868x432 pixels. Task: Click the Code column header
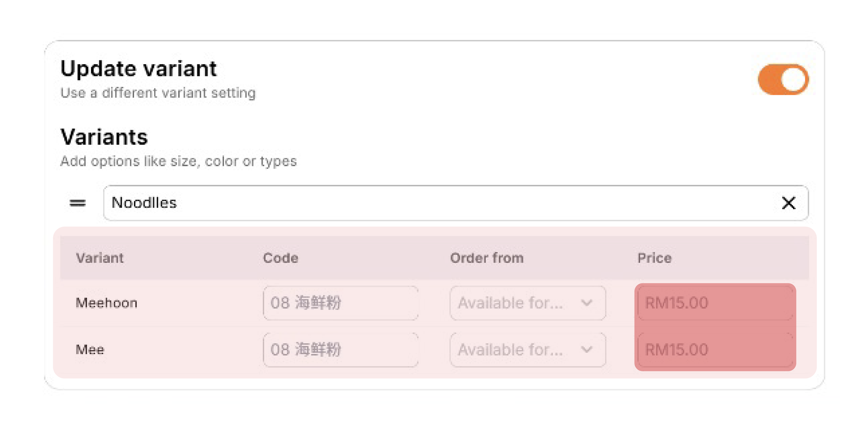click(280, 258)
